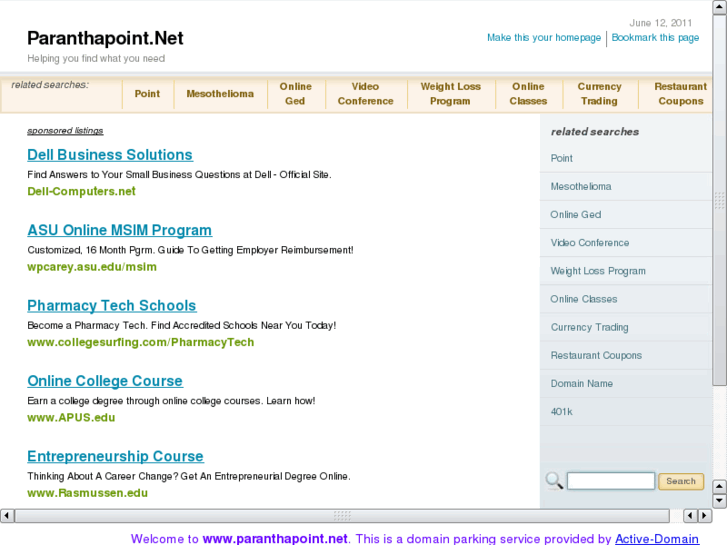Click Make this your homepage link

point(544,38)
